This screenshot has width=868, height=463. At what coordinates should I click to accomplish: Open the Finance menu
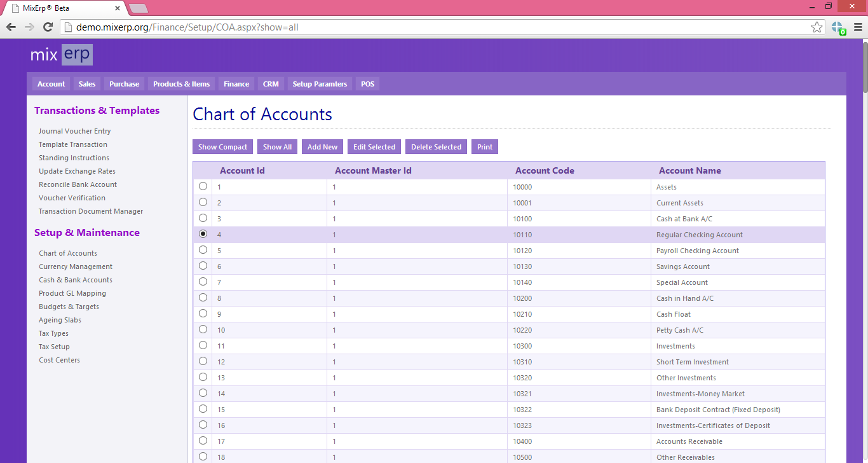pyautogui.click(x=236, y=84)
